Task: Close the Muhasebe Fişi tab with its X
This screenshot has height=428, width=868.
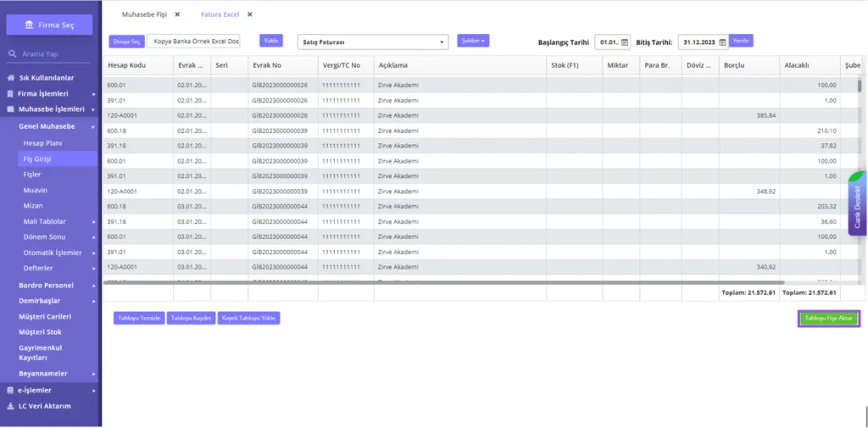Action: [177, 14]
